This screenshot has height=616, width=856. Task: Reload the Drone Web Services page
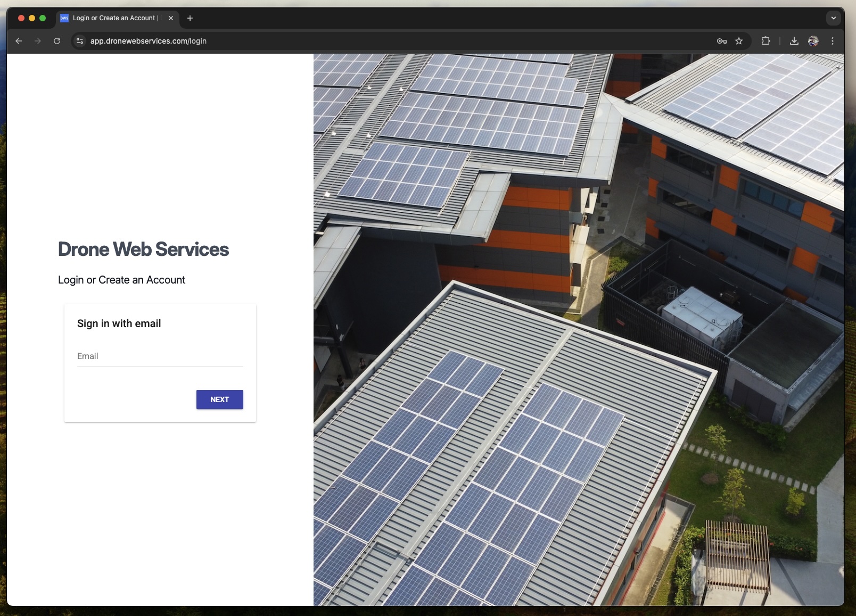click(x=57, y=41)
